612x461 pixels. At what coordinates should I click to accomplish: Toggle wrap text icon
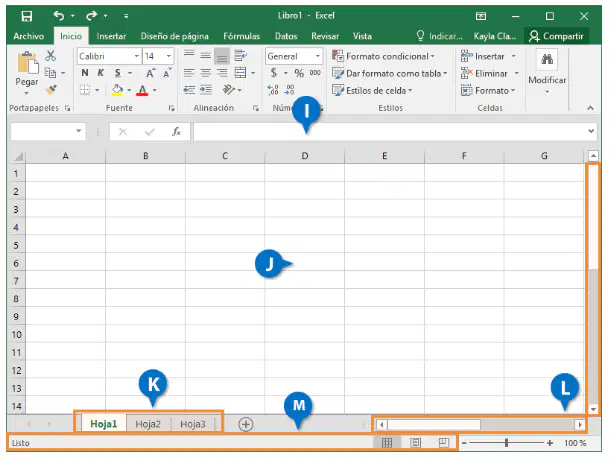(x=240, y=55)
